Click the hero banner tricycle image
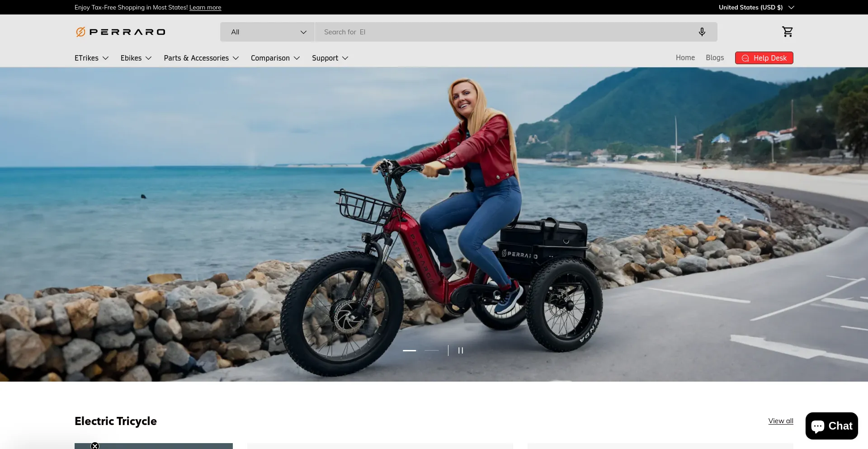Viewport: 868px width, 449px height. [434, 224]
